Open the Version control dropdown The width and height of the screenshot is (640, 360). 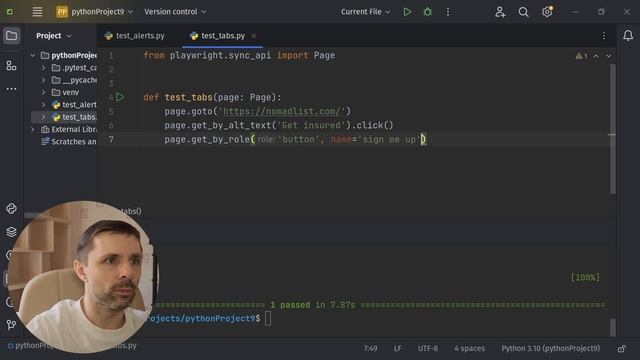click(175, 12)
